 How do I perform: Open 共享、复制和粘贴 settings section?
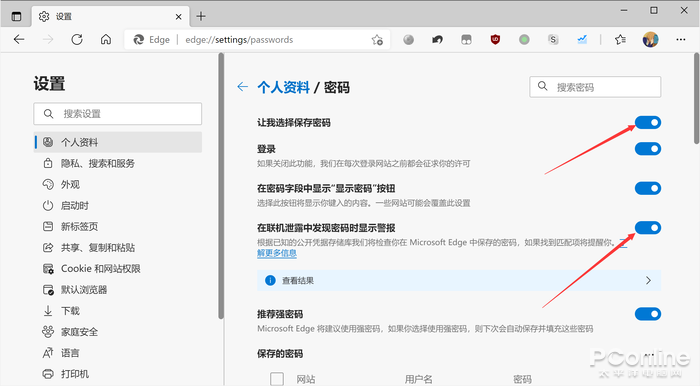click(89, 247)
